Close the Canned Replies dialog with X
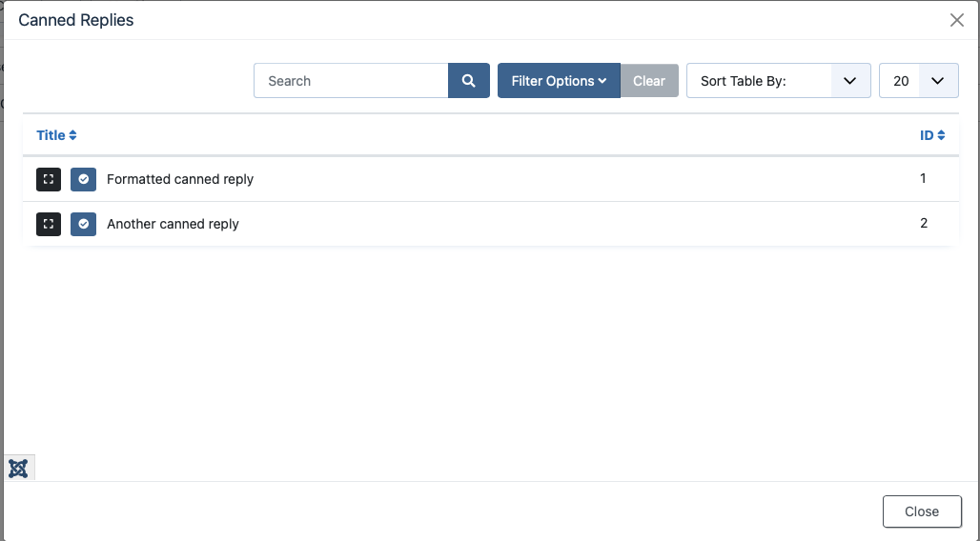 pos(957,20)
